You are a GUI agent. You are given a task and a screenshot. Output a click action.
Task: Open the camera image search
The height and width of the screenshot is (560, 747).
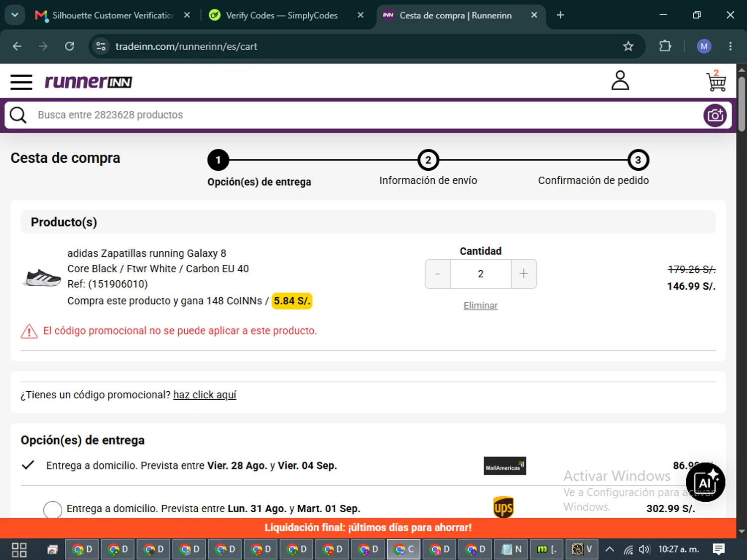coord(715,115)
